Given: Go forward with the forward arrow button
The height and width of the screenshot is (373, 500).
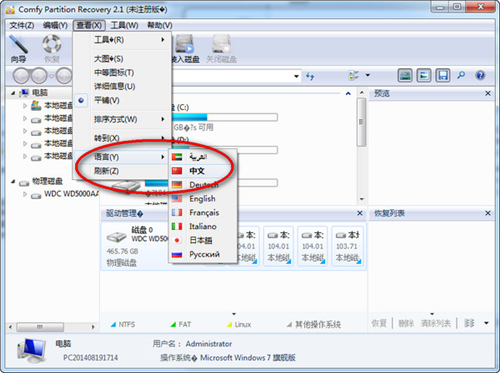Looking at the screenshot, I should pyautogui.click(x=39, y=76).
